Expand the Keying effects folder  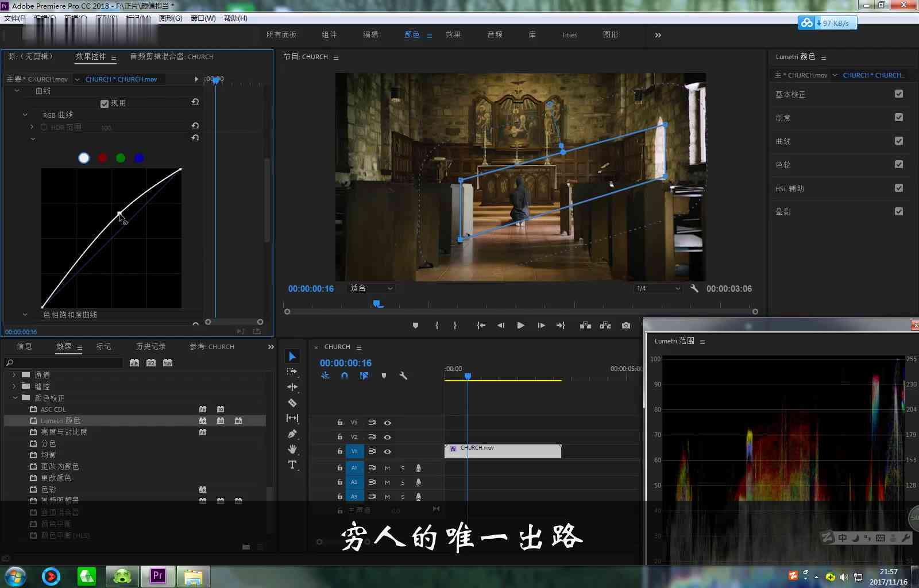tap(14, 386)
